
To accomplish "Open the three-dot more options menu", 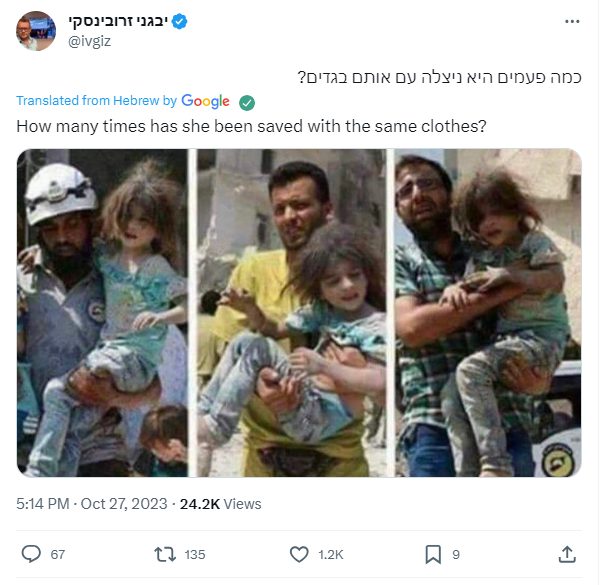I will (572, 22).
